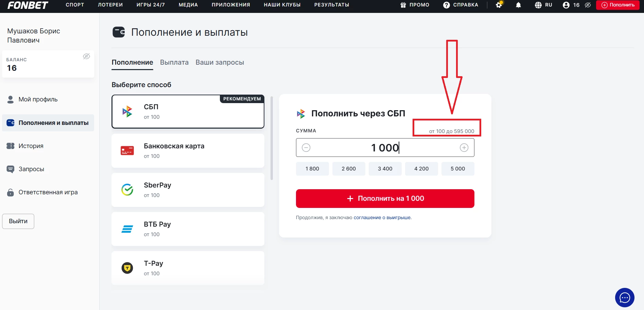
Task: Select the СБП payment method
Action: [188, 112]
